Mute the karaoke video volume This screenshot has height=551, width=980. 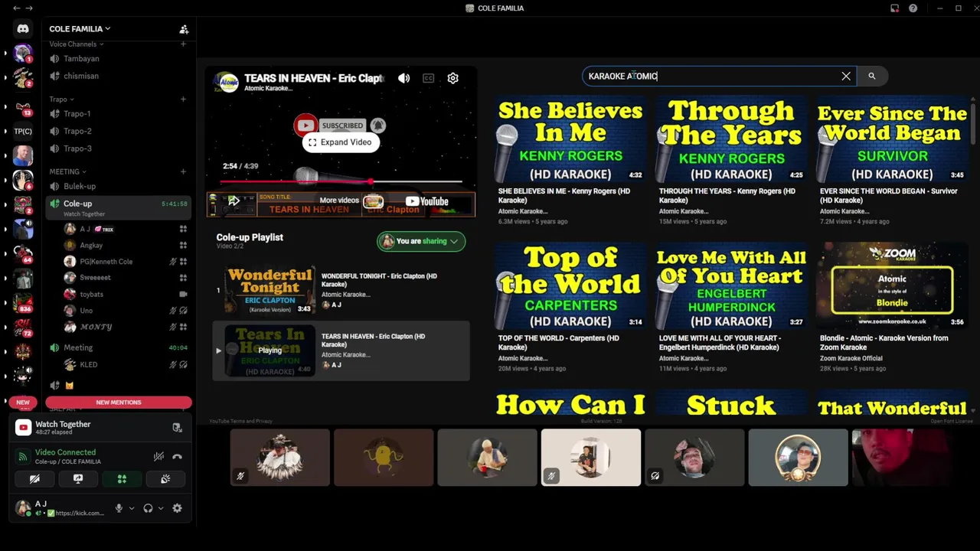click(x=403, y=78)
